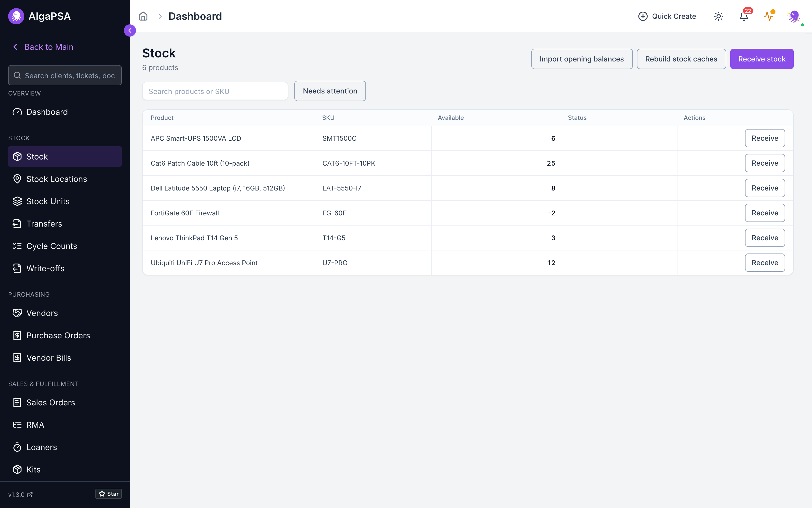Open the activity pulse icon
This screenshot has height=508, width=812.
(x=769, y=16)
